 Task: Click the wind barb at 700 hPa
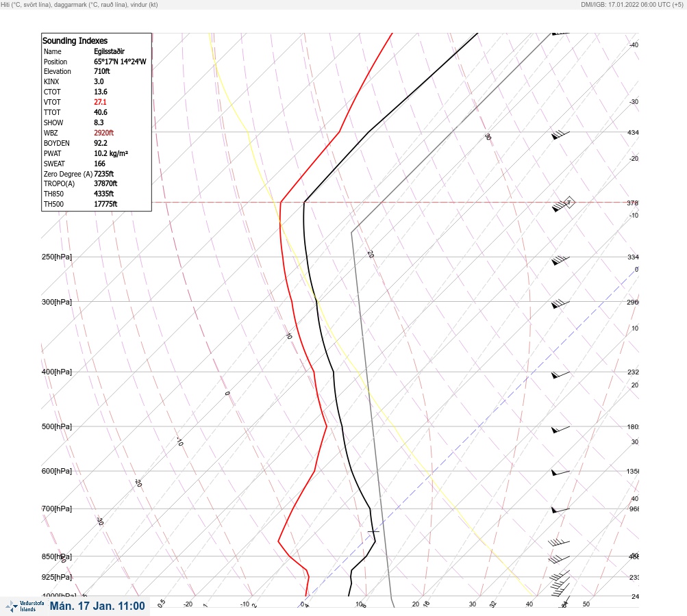560,510
